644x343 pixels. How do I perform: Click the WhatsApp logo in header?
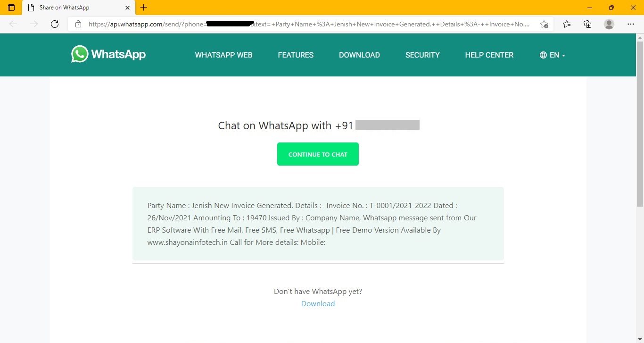click(x=108, y=54)
